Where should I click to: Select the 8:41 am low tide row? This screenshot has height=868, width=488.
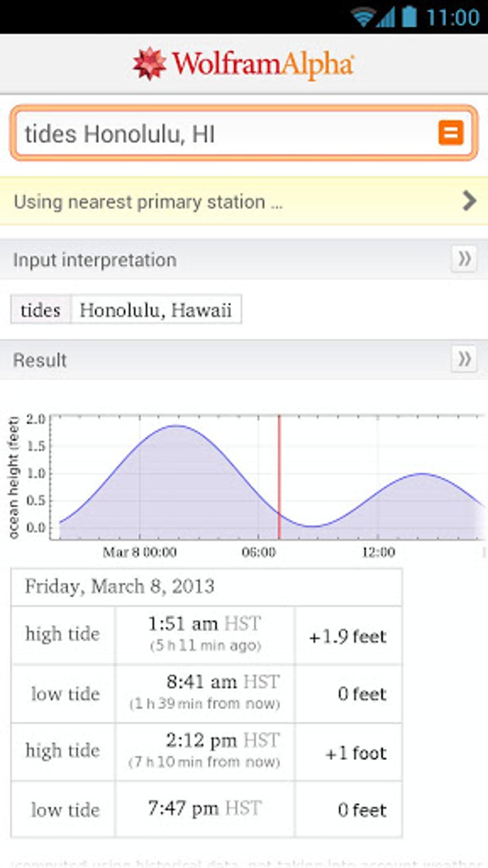tap(206, 693)
